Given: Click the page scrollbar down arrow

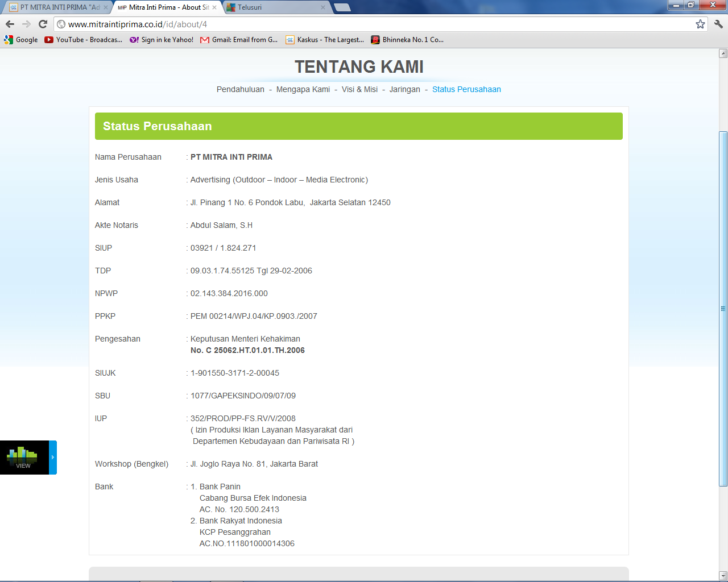Looking at the screenshot, I should [x=723, y=575].
